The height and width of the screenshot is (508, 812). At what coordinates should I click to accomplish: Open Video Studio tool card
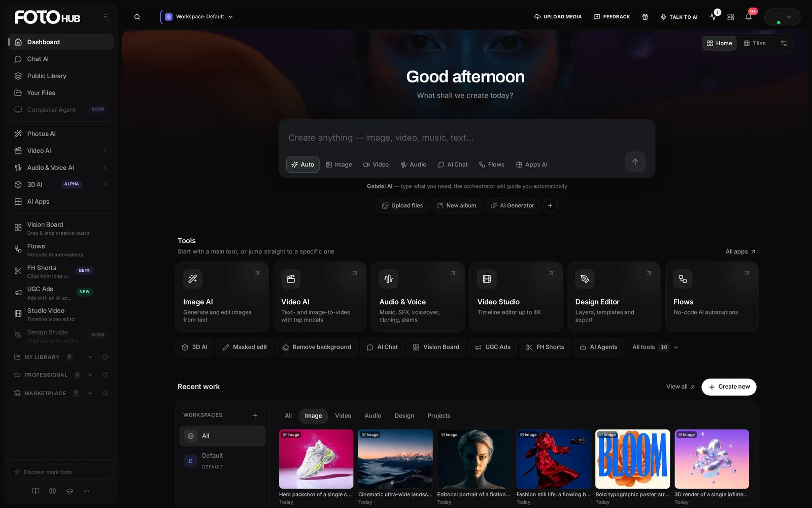516,297
